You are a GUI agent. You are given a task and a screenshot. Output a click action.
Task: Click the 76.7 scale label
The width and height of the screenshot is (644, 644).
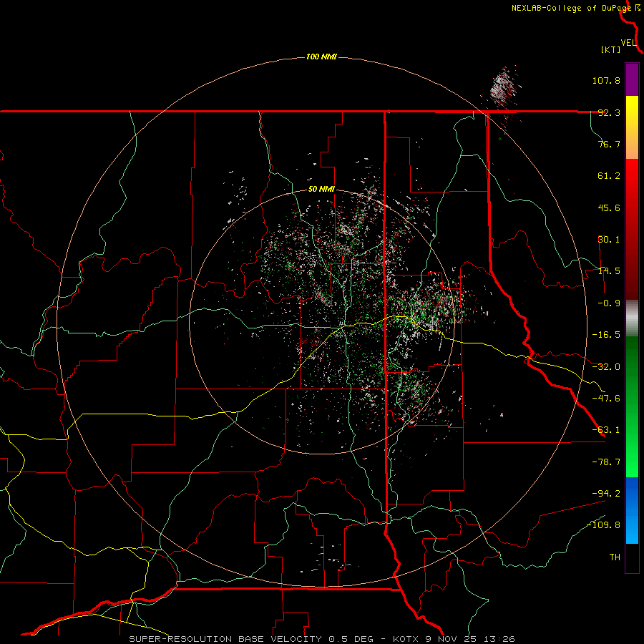click(609, 144)
